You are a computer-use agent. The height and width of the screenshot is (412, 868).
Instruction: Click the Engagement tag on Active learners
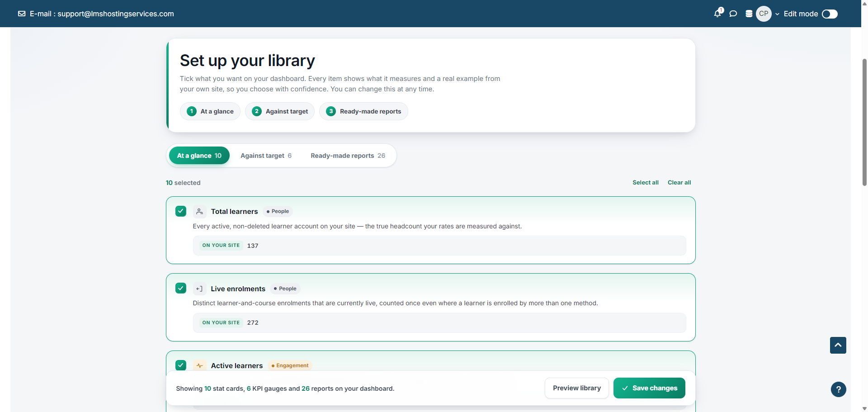(290, 365)
